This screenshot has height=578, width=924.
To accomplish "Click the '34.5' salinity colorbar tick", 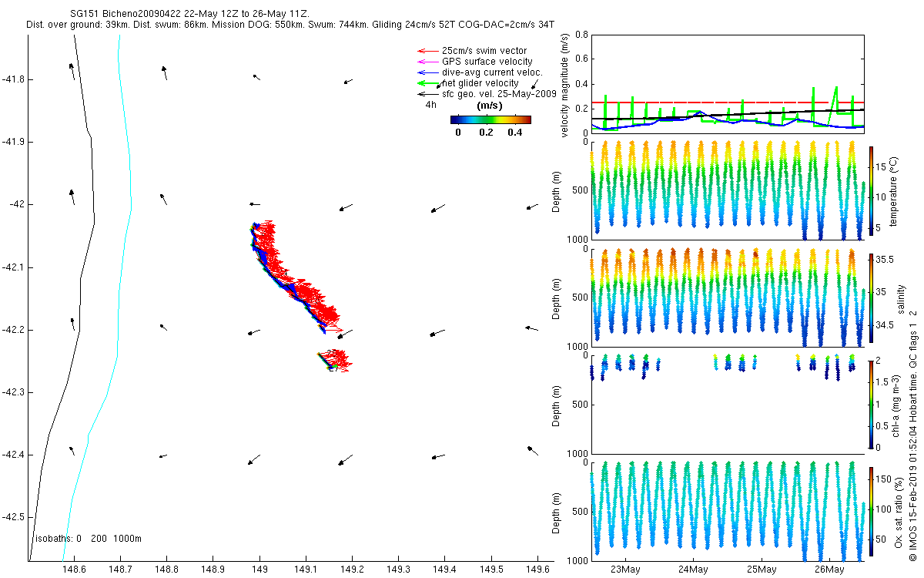I will click(885, 326).
